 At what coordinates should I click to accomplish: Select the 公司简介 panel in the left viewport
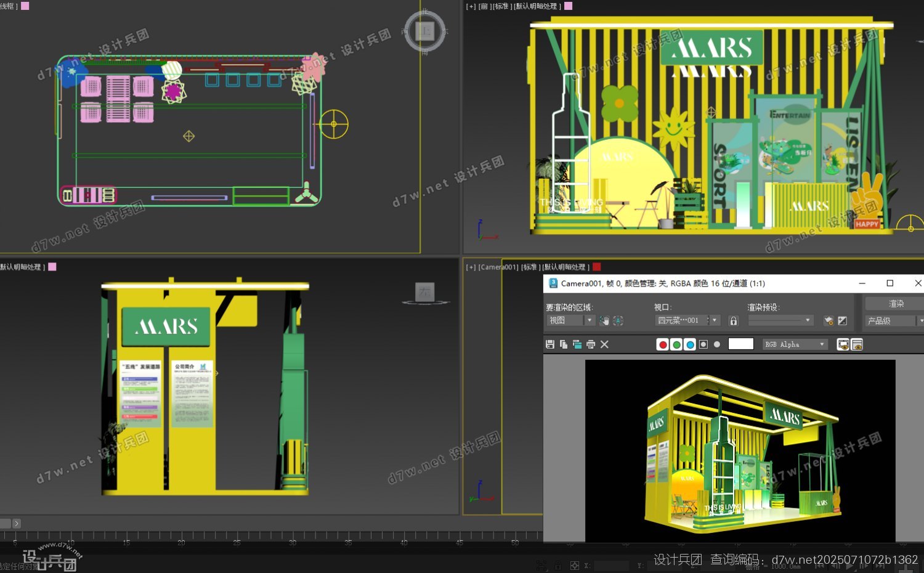tap(193, 394)
